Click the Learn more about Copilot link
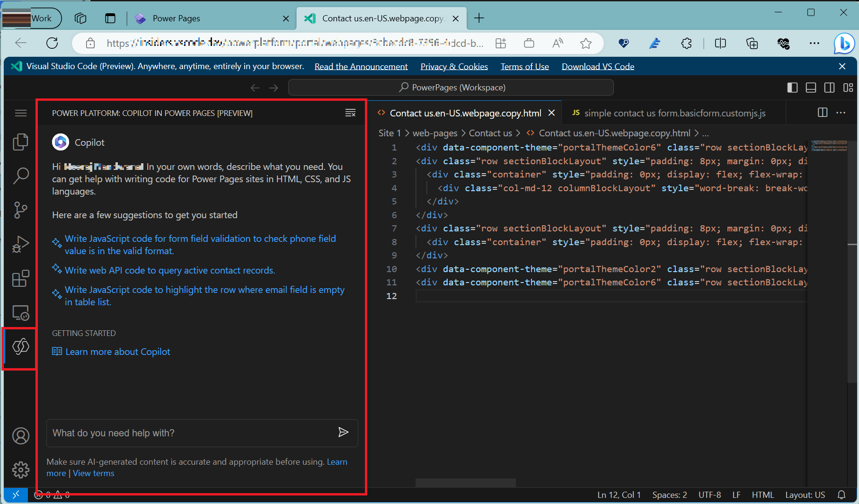859x504 pixels. (117, 352)
